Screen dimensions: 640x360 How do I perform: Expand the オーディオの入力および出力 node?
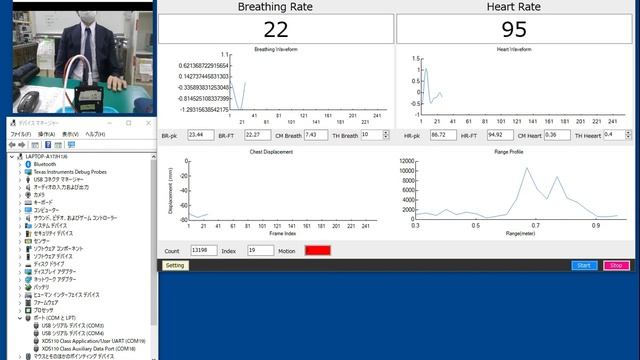(20, 187)
